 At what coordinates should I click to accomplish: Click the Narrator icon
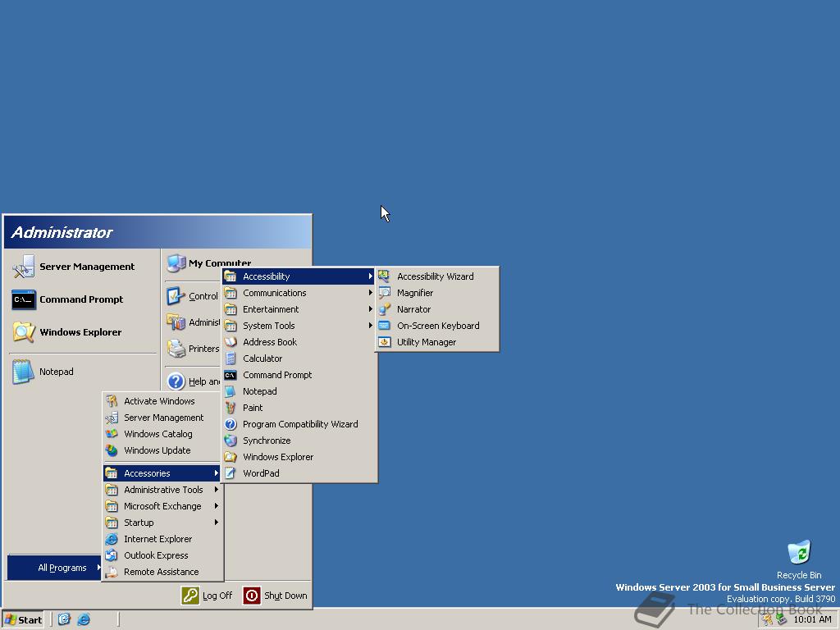click(384, 309)
